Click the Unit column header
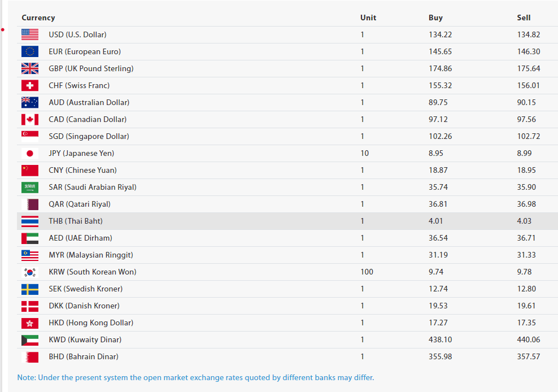558x392 pixels. pos(368,18)
